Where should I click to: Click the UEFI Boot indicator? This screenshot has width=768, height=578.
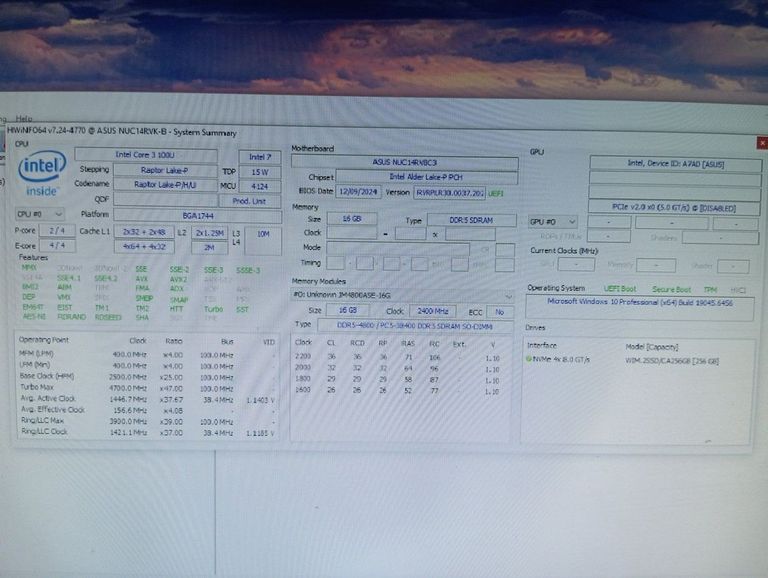click(622, 289)
